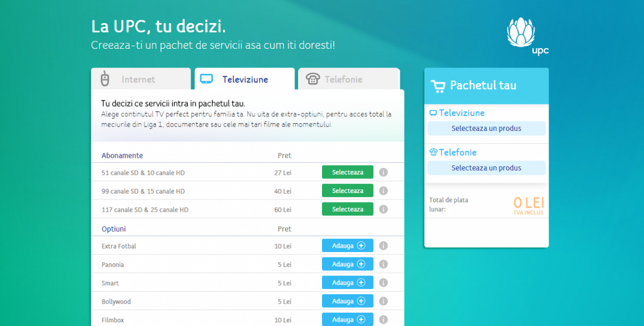Open info icon for 51 canale SD package
Screen dimensions: 644x326
pos(383,173)
